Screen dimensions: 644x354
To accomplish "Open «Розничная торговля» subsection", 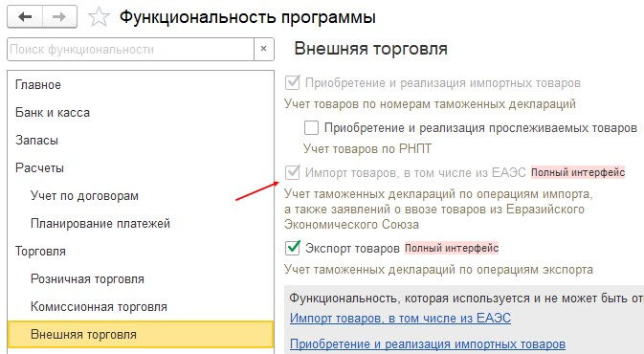I will 141,278.
